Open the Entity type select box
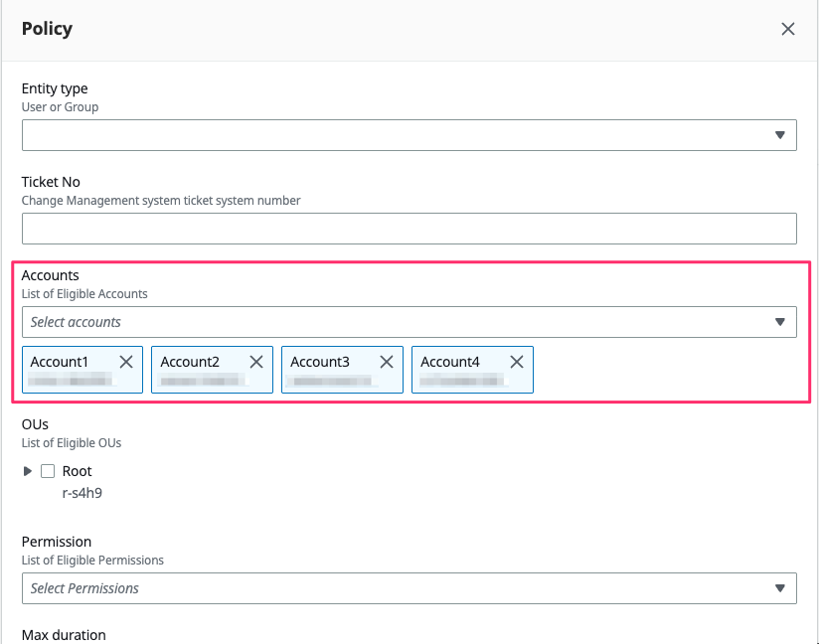The height and width of the screenshot is (644, 819). 398,135
